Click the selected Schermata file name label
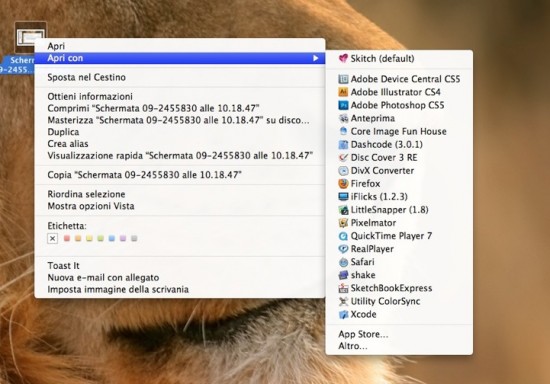The height and width of the screenshot is (384, 550). (17, 65)
